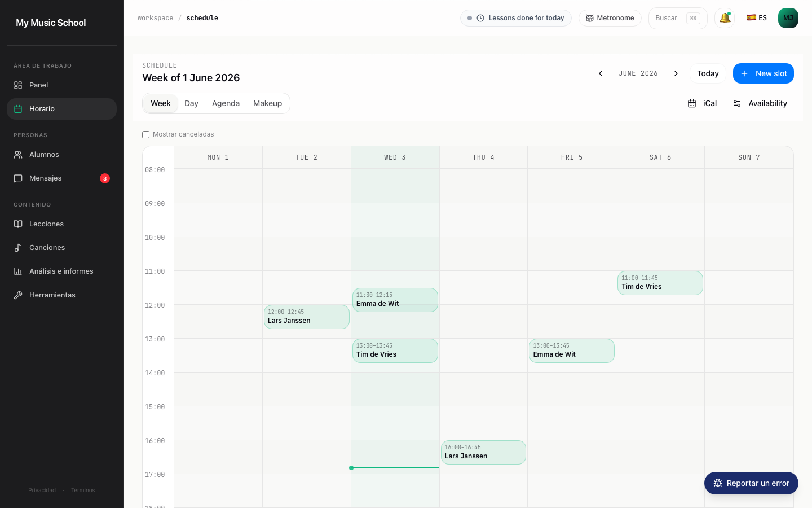Go to next month with right chevron
This screenshot has height=508, width=812.
tap(676, 73)
